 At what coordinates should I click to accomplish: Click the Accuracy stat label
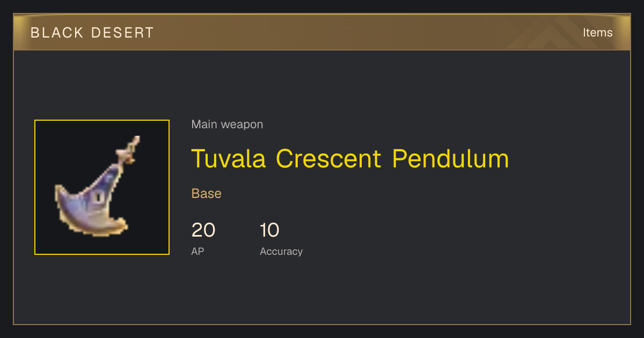tap(281, 251)
